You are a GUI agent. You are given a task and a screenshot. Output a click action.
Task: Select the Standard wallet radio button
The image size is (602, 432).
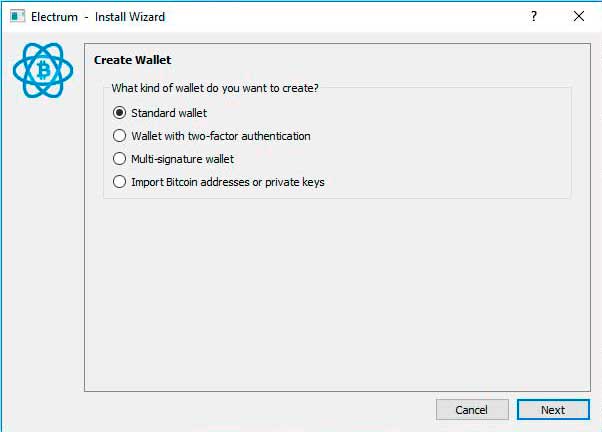point(119,113)
